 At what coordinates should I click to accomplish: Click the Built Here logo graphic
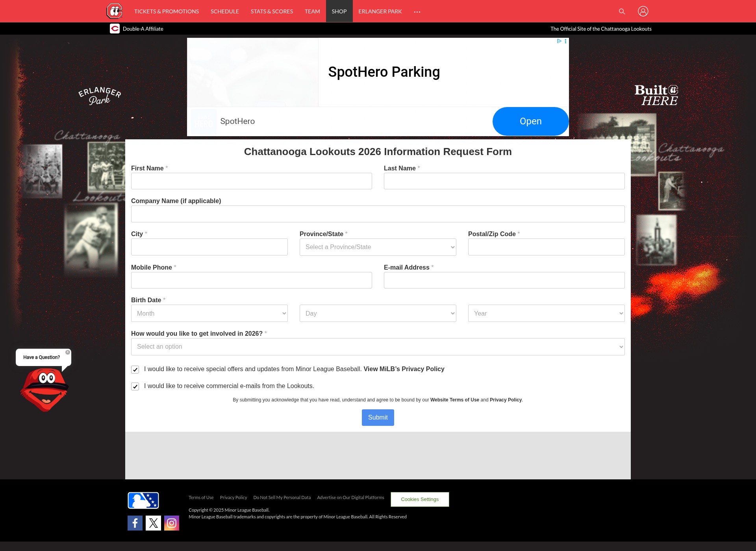click(x=656, y=95)
